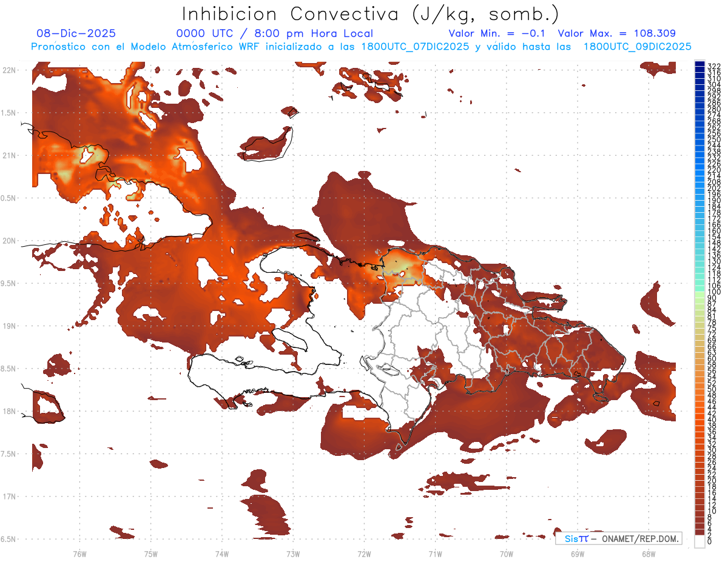Image resolution: width=728 pixels, height=562 pixels.
Task: Click the 21N latitude label
Action: 10,156
